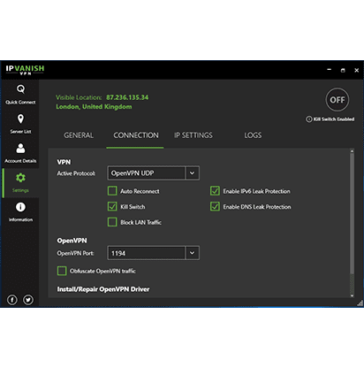Minimize the IPVanish window

click(329, 70)
